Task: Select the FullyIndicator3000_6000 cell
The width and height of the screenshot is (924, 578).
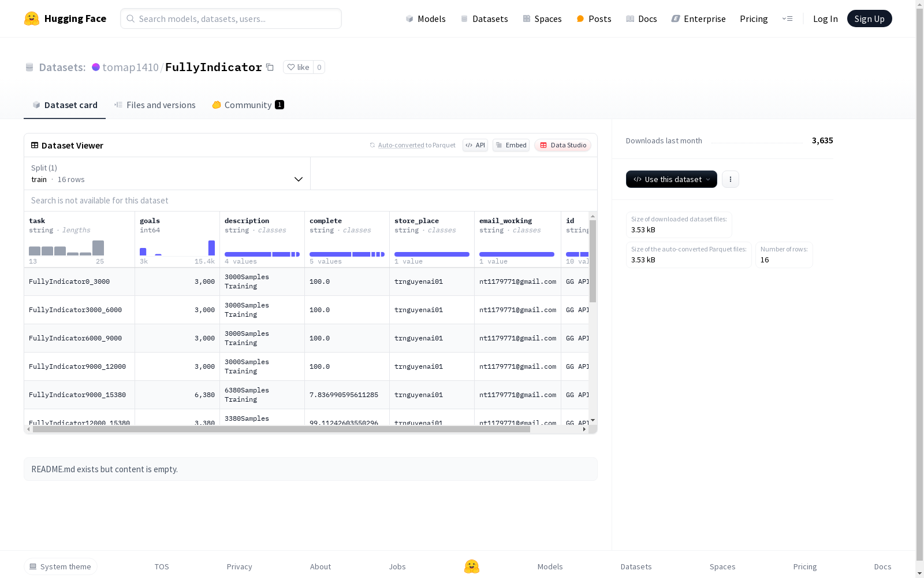Action: (80, 310)
